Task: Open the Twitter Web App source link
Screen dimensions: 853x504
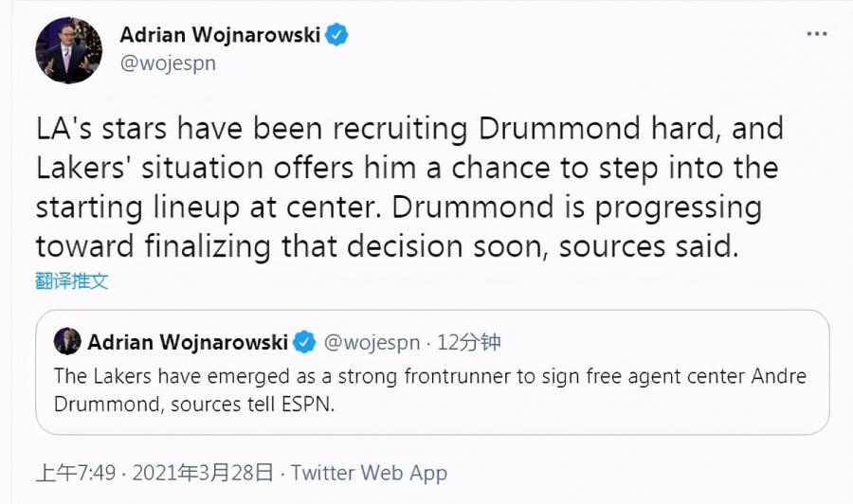Action: (369, 473)
